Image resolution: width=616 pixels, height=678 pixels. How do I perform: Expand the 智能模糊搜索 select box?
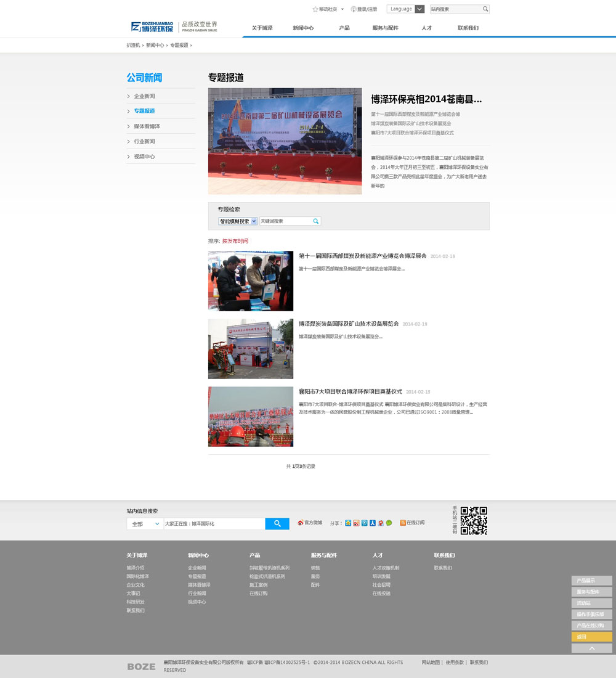click(x=238, y=221)
